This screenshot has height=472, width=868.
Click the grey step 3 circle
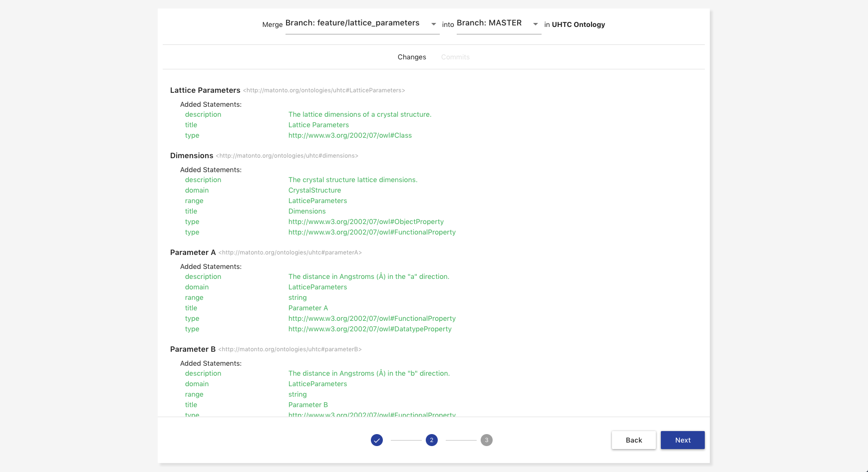(487, 440)
